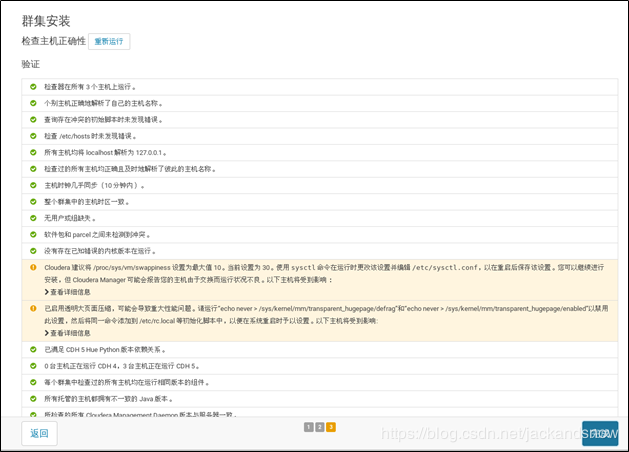This screenshot has width=629, height=452.
Task: Click the green check beside 个别主机正确地解析了自己的主机名称
Action: tap(33, 103)
